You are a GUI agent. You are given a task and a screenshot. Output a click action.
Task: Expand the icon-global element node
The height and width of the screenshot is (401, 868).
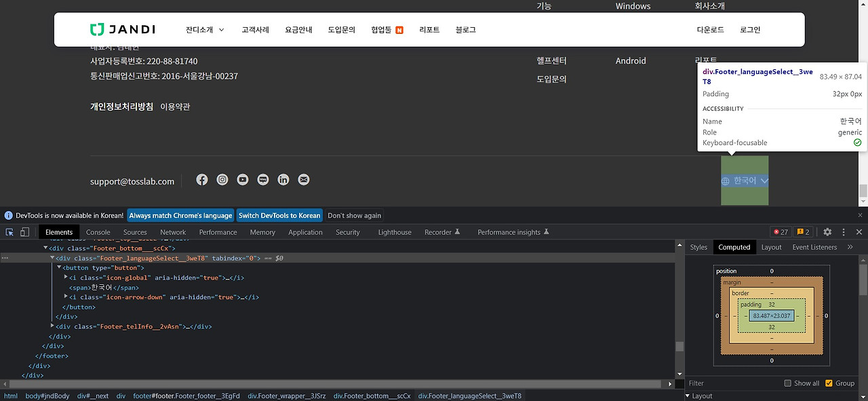66,278
